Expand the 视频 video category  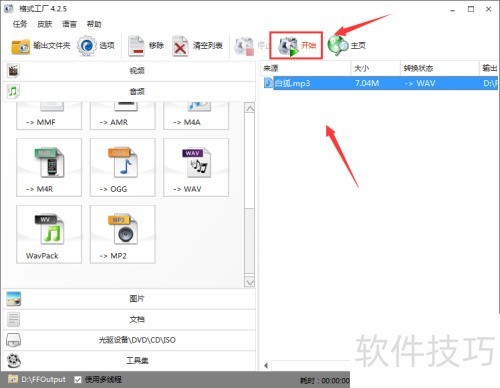tap(129, 71)
